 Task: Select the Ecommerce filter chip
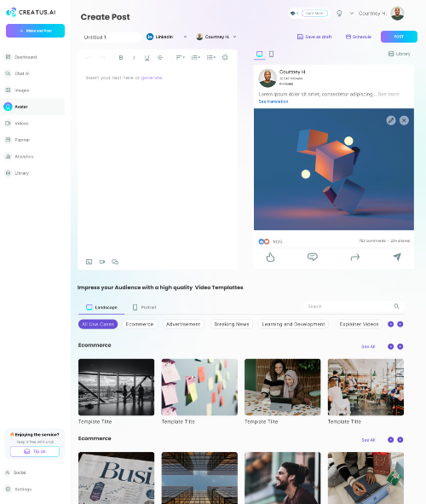[x=140, y=324]
